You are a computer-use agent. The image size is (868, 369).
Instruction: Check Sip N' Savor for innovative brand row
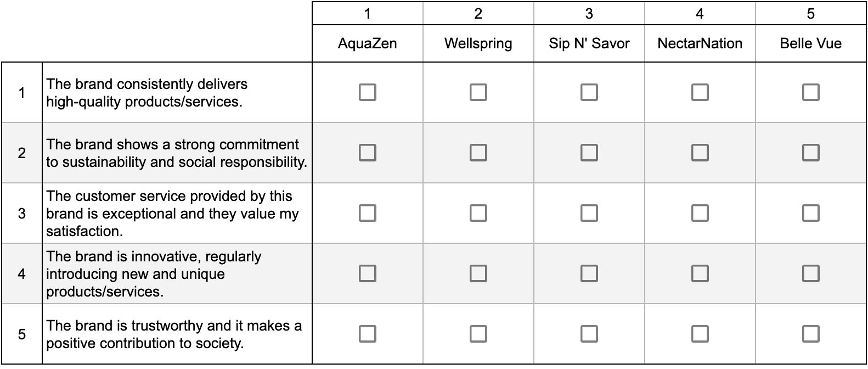(x=589, y=273)
